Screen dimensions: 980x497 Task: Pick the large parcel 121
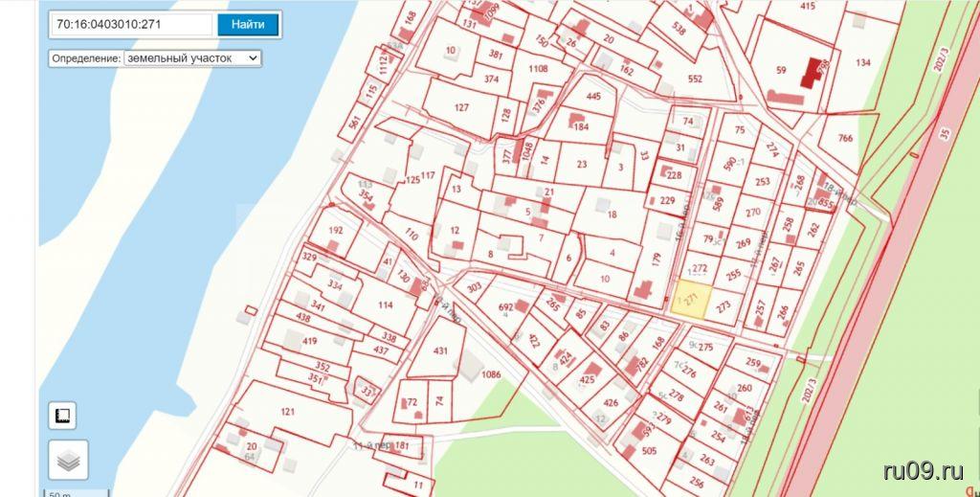tap(287, 412)
